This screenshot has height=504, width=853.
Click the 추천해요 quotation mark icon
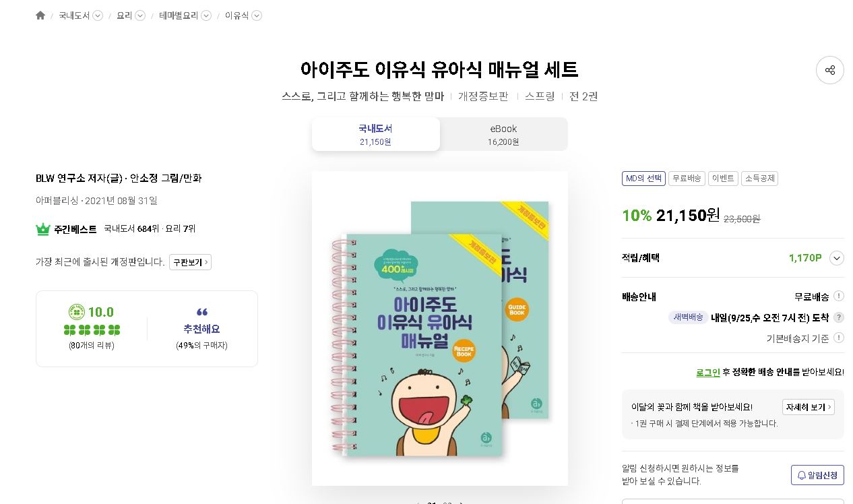pos(202,312)
